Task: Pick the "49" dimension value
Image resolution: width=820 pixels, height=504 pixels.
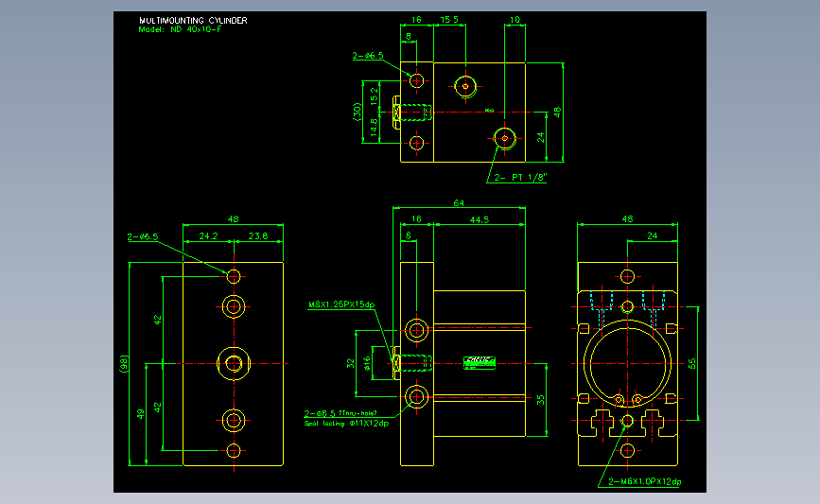Action: [140, 414]
